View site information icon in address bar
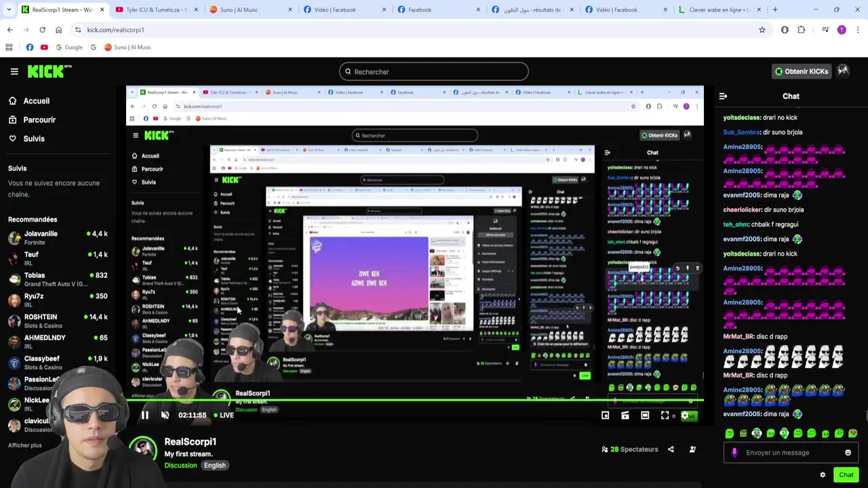Viewport: 868px width, 488px height. [78, 30]
